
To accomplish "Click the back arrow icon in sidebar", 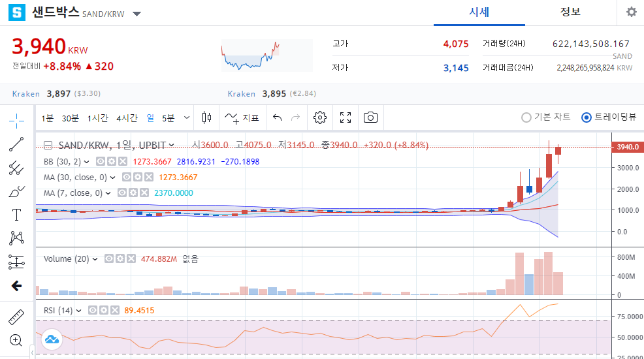I will pyautogui.click(x=16, y=285).
